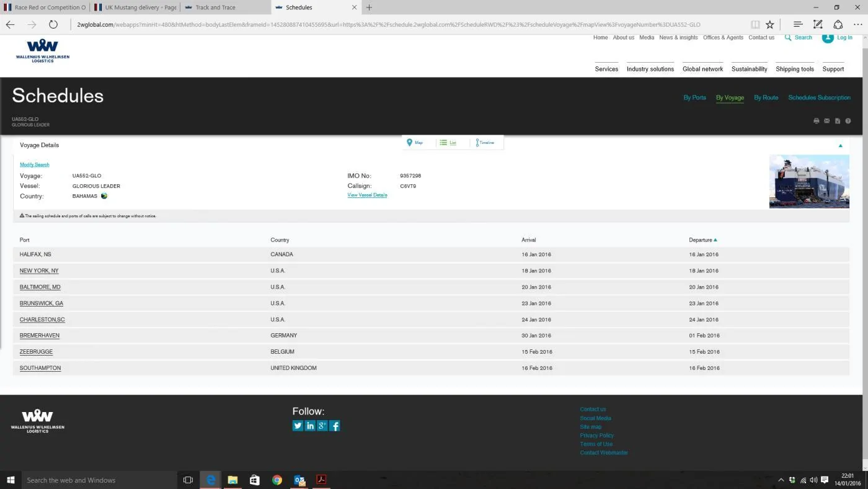868x489 pixels.
Task: Make a Web Note with pen icon
Action: 818,25
